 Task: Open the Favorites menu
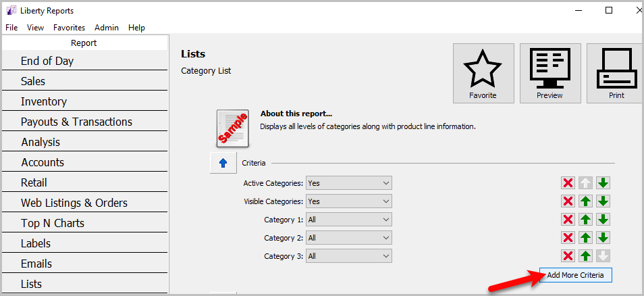(69, 28)
